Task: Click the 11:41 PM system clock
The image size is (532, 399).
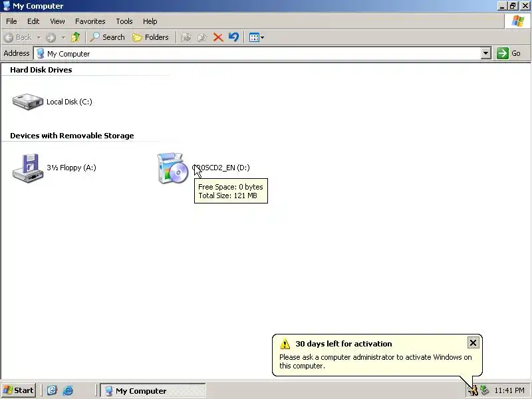Action: [509, 390]
